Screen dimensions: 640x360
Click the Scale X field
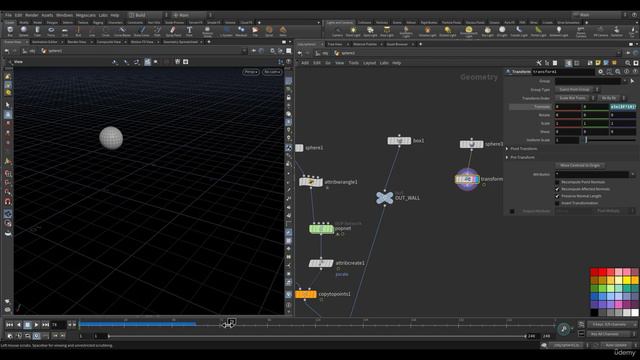tap(568, 123)
